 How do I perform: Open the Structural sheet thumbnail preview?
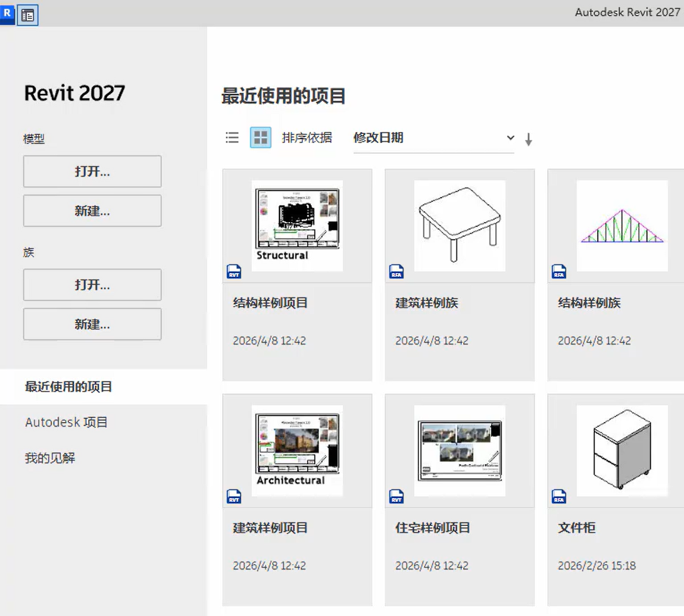297,226
